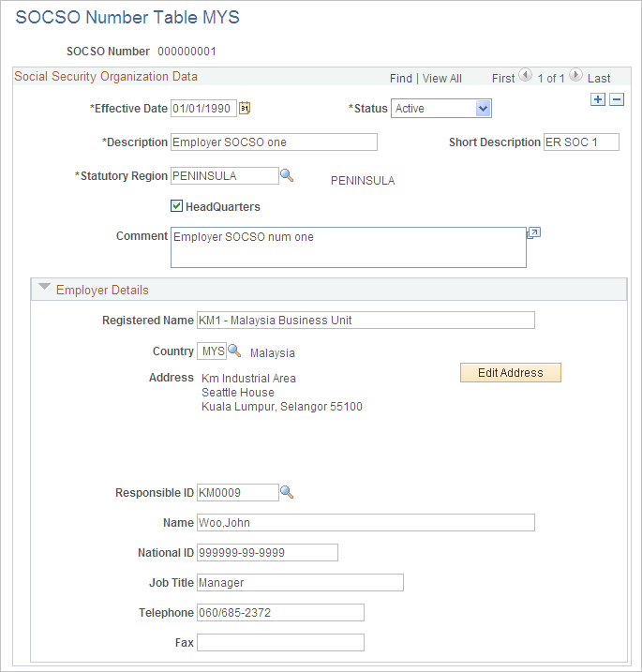The height and width of the screenshot is (672, 642).
Task: Open the Country lookup magnifier
Action: (234, 351)
